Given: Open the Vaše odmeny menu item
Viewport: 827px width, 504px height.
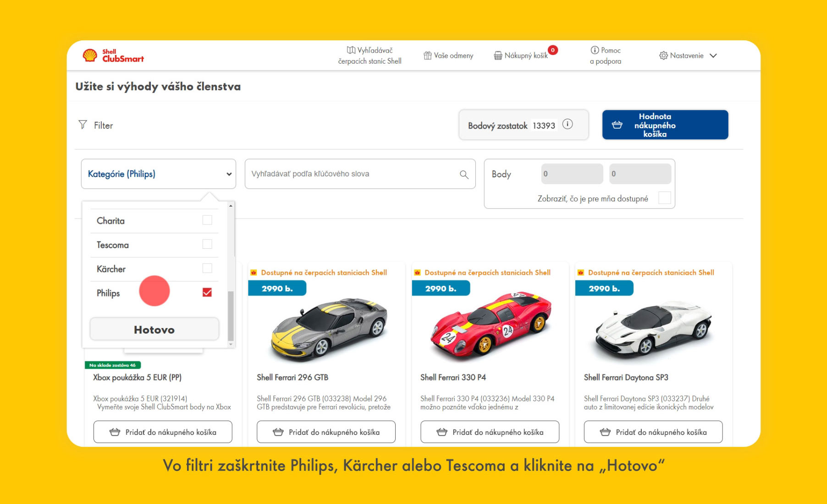Looking at the screenshot, I should pyautogui.click(x=448, y=55).
